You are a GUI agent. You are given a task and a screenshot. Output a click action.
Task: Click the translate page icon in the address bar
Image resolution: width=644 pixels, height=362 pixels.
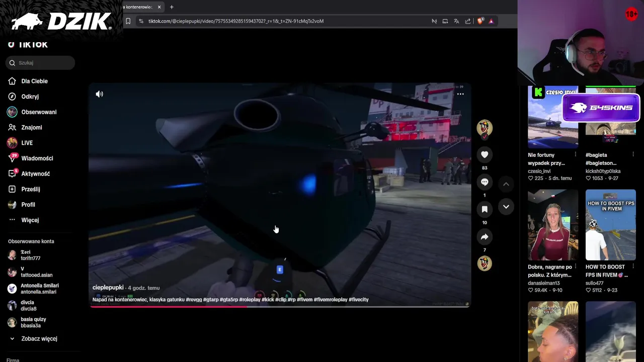click(x=456, y=21)
